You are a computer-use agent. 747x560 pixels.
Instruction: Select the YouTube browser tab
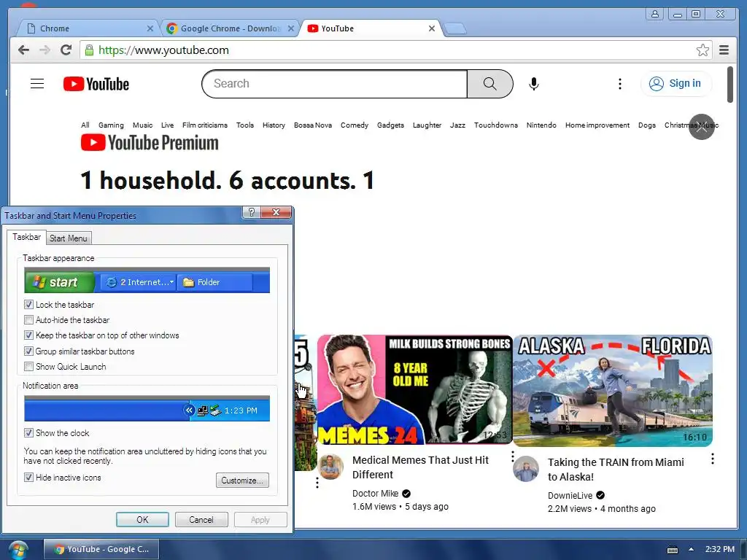371,28
